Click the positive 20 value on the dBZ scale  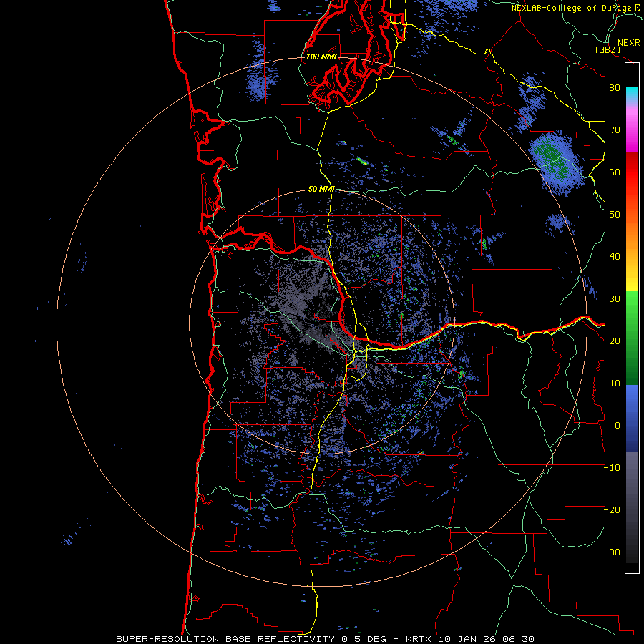click(x=615, y=341)
